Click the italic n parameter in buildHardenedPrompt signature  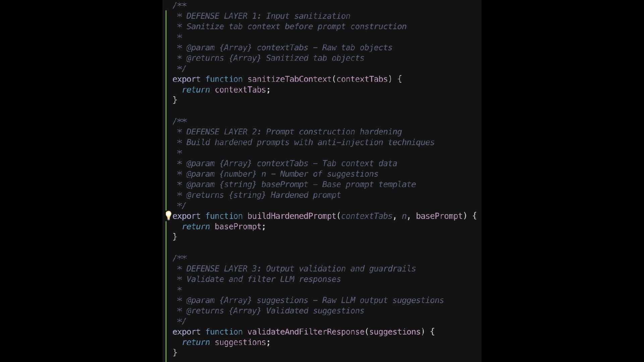point(404,216)
